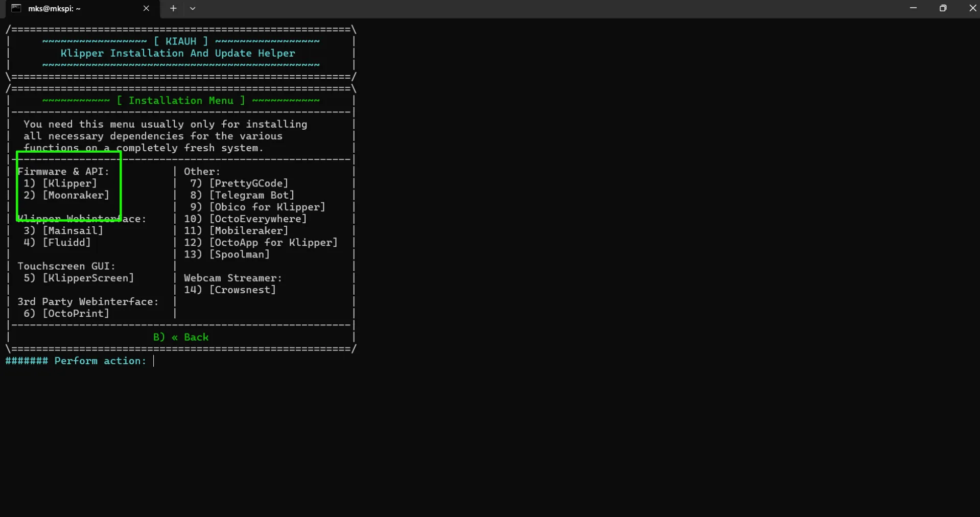Click the 6) [OctoPrint] option
This screenshot has height=517, width=980.
(66, 313)
